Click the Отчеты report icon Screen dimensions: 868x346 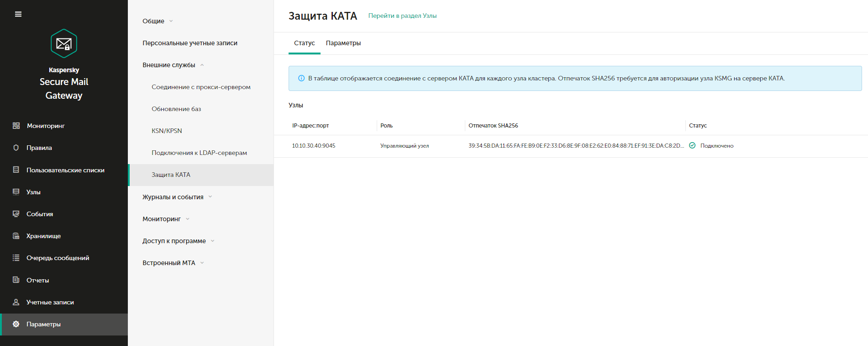[x=16, y=280]
